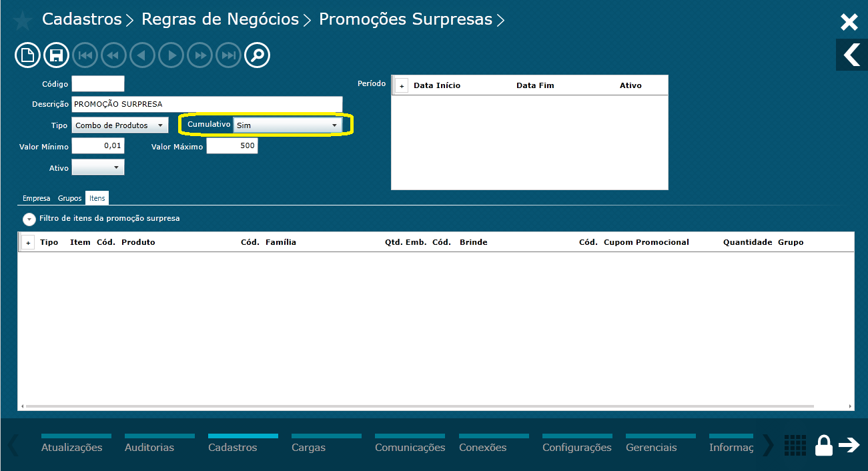The width and height of the screenshot is (868, 471).
Task: Click the Save floppy disk icon
Action: click(x=57, y=55)
